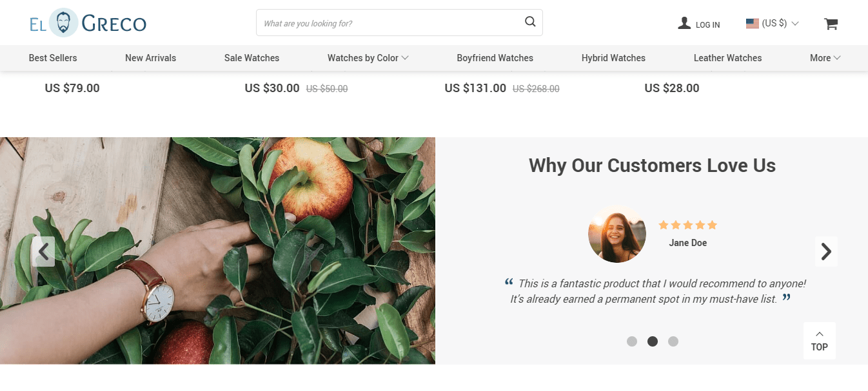Click the US flag icon
Image resolution: width=868 pixels, height=391 pixels.
pyautogui.click(x=752, y=23)
